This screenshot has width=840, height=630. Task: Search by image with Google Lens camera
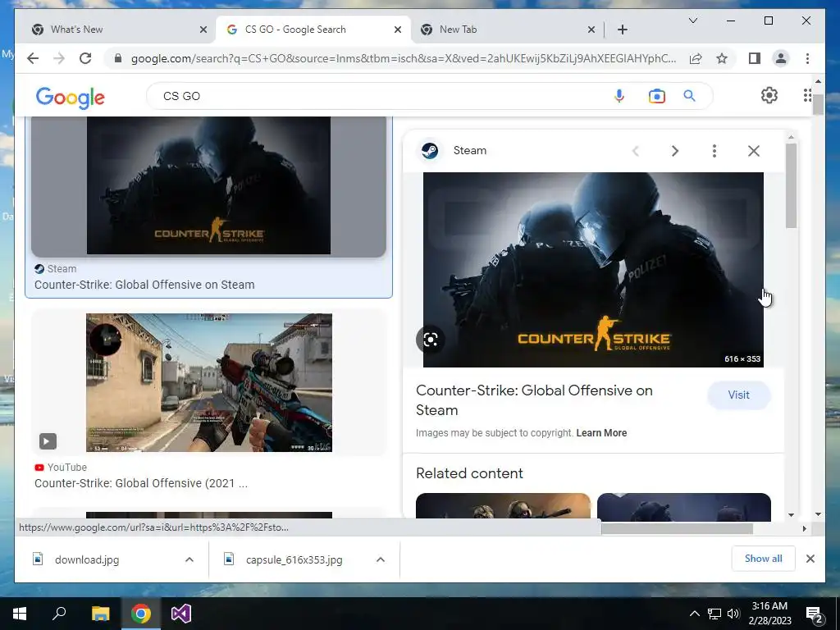pyautogui.click(x=656, y=96)
